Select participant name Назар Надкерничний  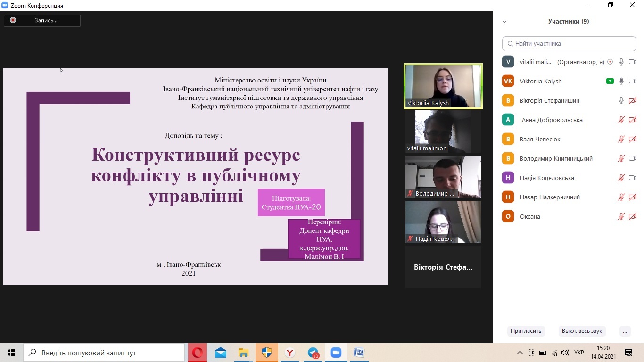550,197
